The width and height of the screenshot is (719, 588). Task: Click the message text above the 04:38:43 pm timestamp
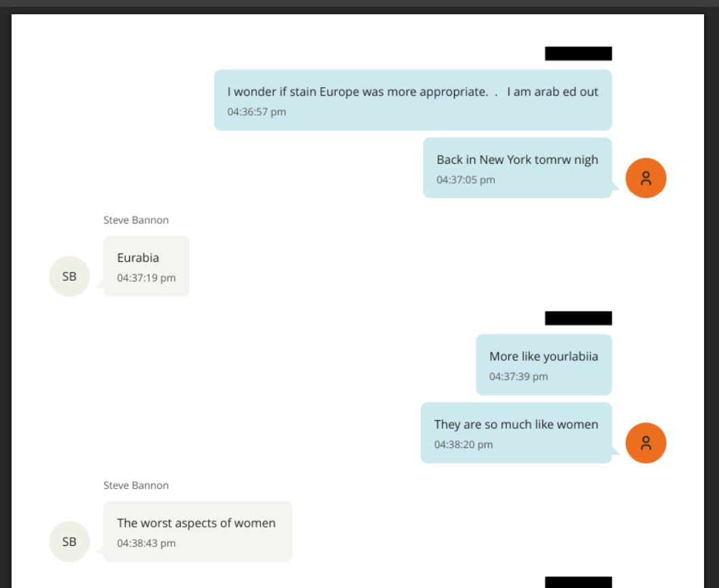click(x=196, y=523)
